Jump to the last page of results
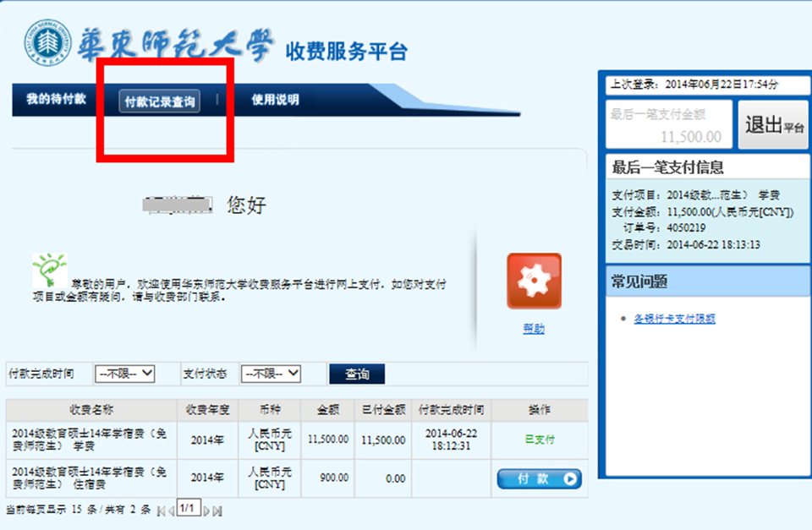 tap(217, 511)
